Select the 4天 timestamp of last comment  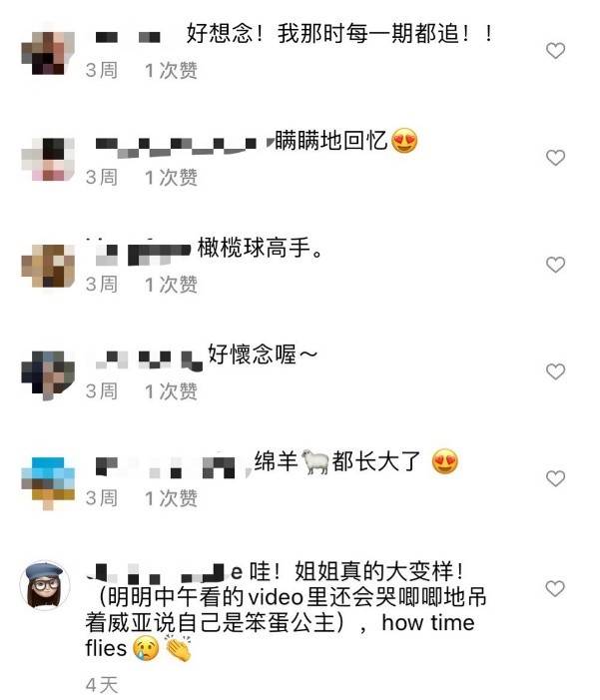[102, 685]
